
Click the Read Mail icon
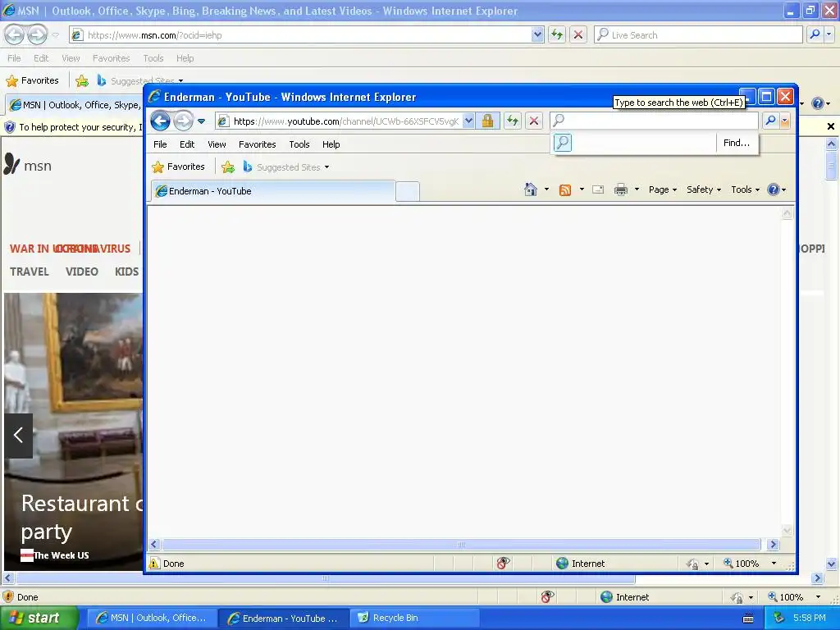598,189
